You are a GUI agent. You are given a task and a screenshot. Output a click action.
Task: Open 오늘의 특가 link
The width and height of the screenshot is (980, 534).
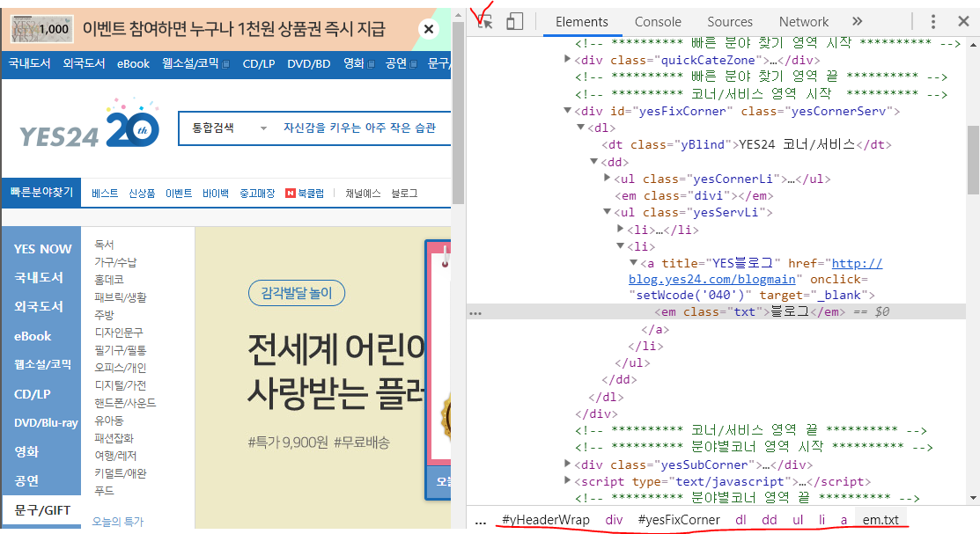tap(117, 522)
